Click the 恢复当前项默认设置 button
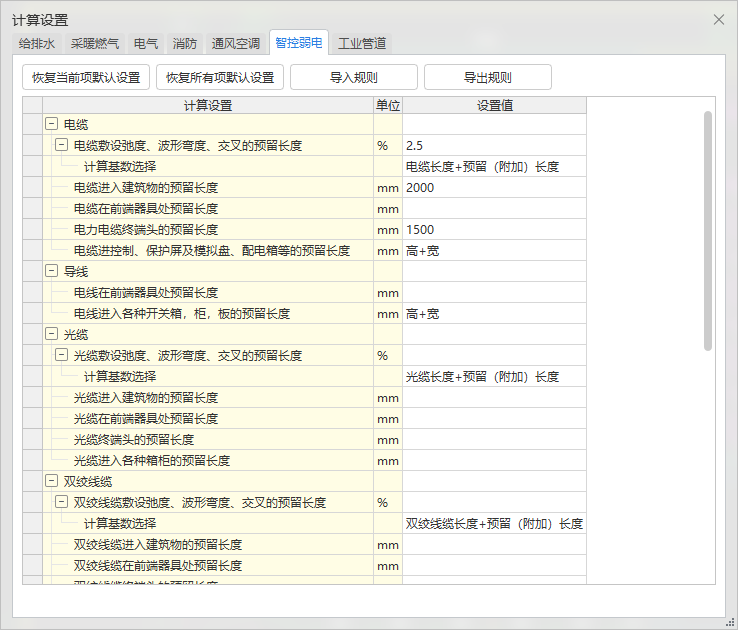The image size is (738, 630). 86,78
